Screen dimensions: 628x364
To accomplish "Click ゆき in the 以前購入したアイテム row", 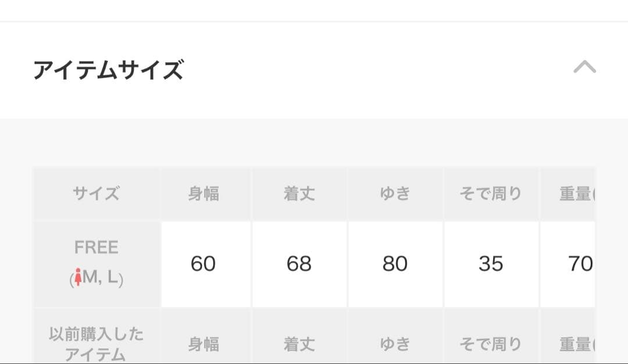I will point(395,344).
